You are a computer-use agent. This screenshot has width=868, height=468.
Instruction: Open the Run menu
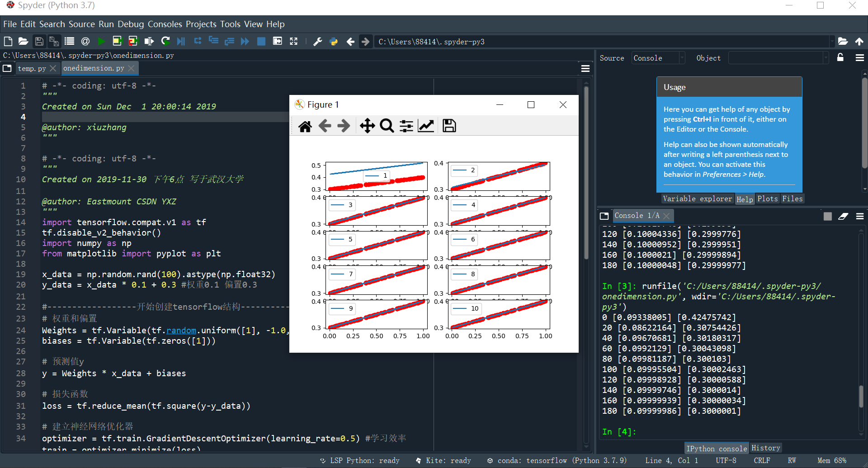pyautogui.click(x=106, y=24)
